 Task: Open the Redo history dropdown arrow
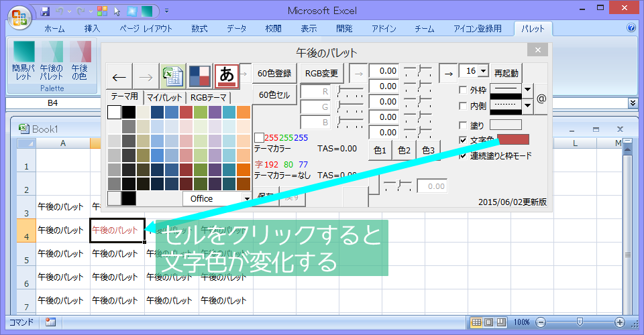(91, 11)
